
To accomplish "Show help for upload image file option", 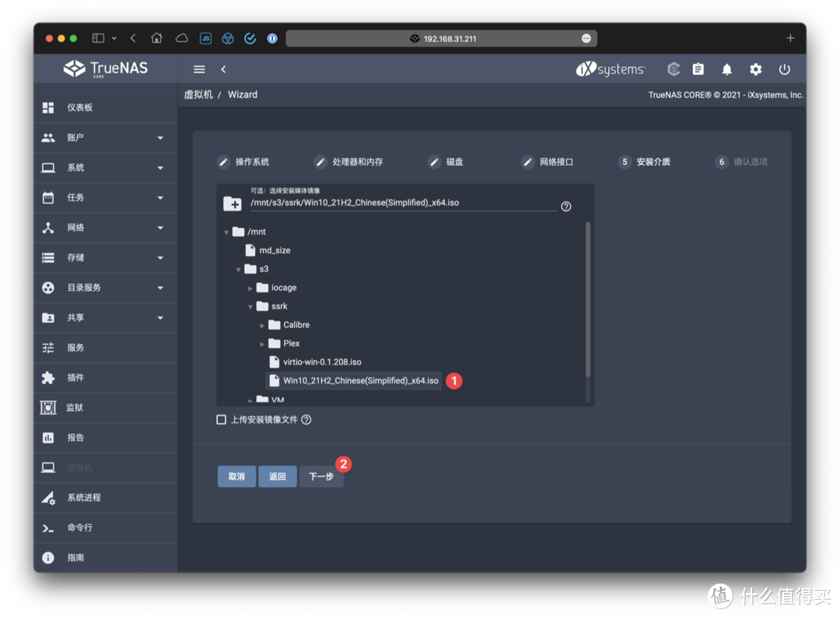I will [306, 419].
